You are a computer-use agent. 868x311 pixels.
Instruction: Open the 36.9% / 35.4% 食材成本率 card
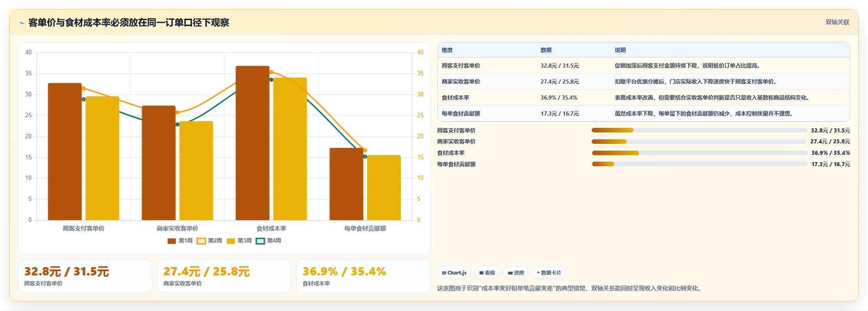363,276
